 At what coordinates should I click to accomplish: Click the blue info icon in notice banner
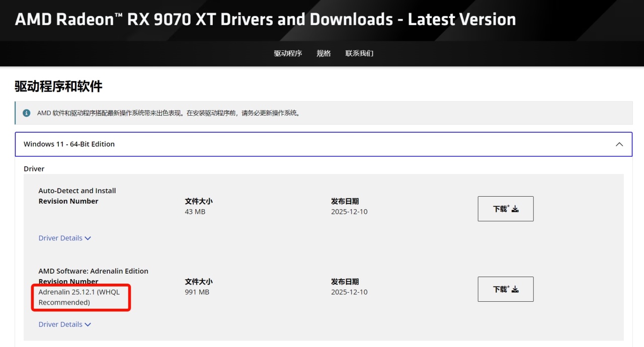26,113
